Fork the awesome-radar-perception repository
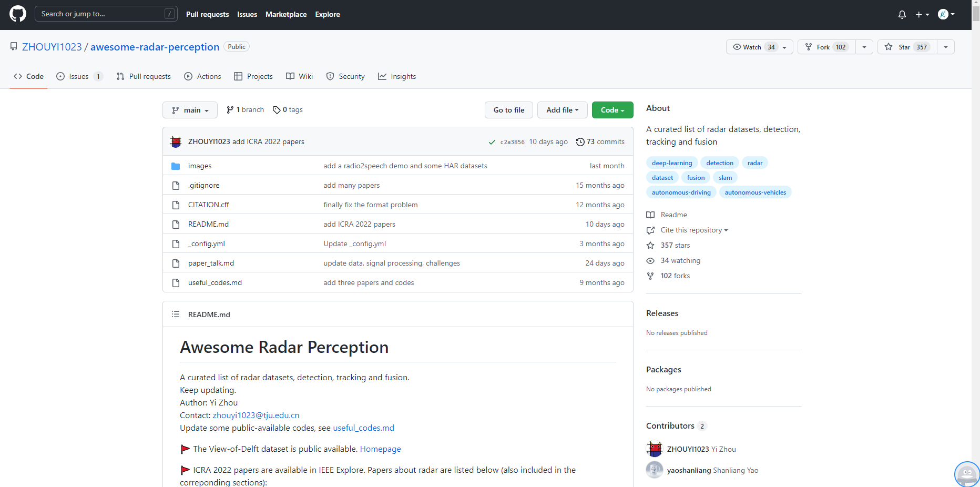This screenshot has width=980, height=487. pos(826,47)
